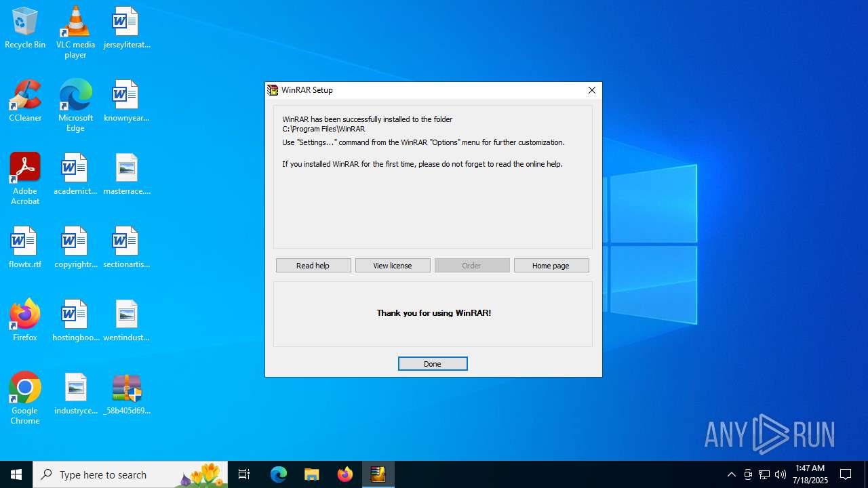Open the volume control tray icon
The height and width of the screenshot is (488, 868).
tap(781, 474)
